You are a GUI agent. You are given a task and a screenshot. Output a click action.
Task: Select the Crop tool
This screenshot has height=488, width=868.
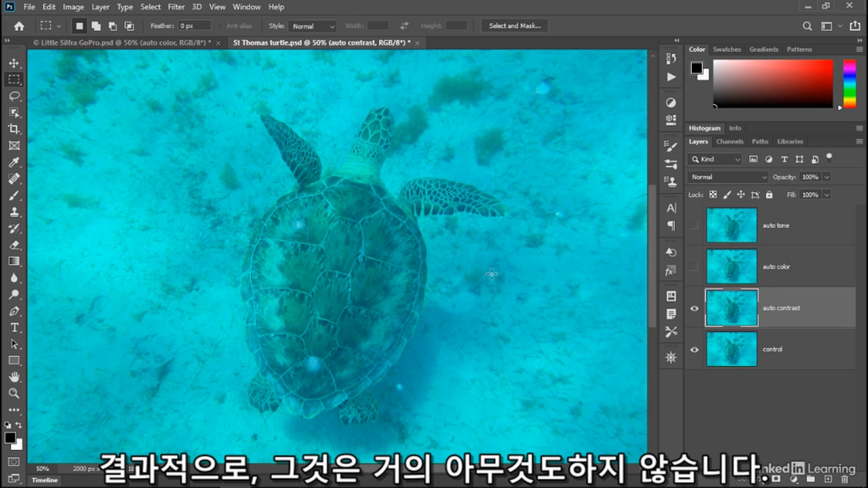pos(14,129)
